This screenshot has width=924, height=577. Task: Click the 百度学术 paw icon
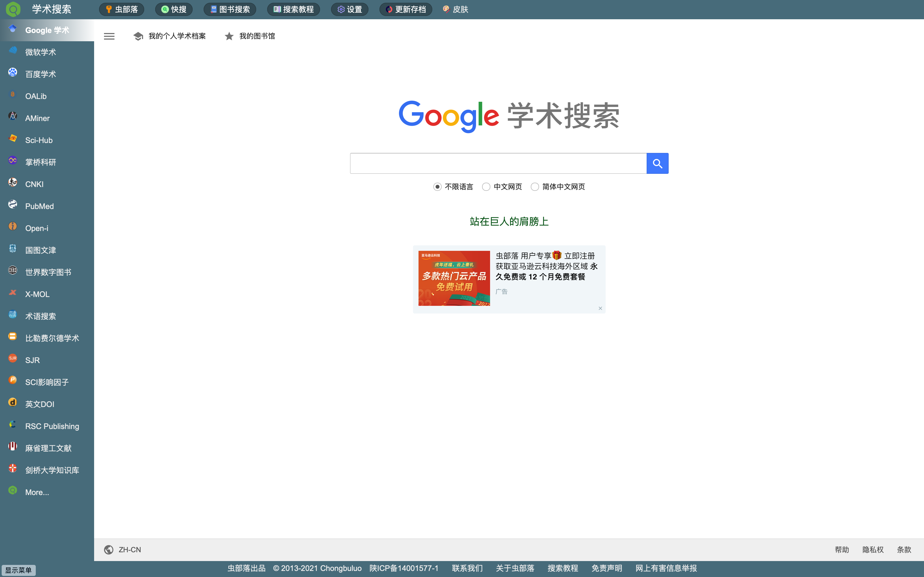coord(13,73)
